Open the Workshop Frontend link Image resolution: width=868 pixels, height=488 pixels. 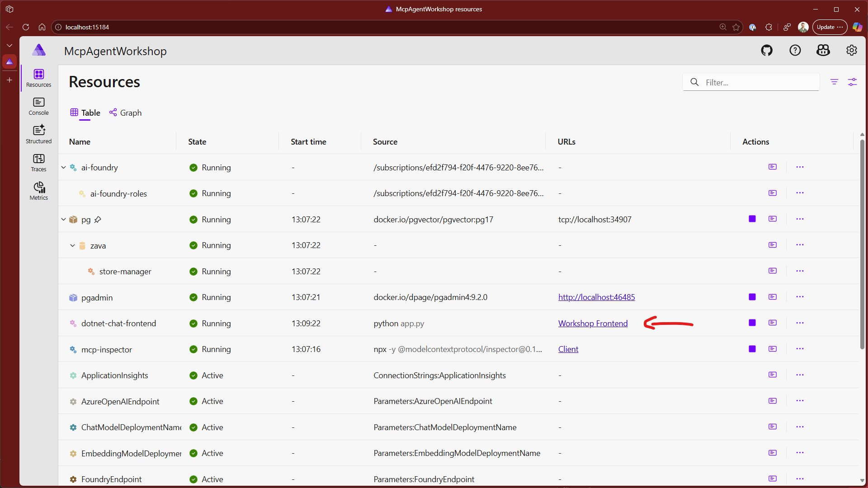[593, 324]
